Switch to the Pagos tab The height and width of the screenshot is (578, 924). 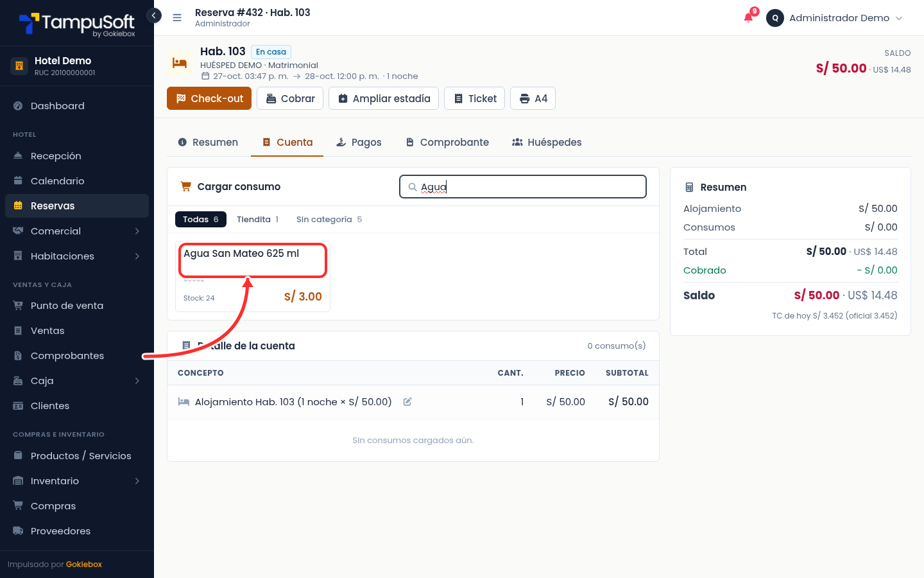click(x=359, y=143)
